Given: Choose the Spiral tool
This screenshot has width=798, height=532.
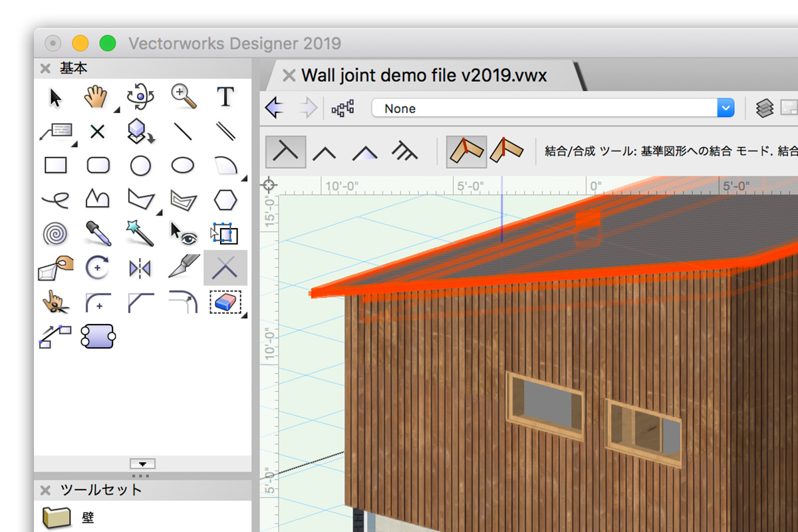Looking at the screenshot, I should 56,233.
